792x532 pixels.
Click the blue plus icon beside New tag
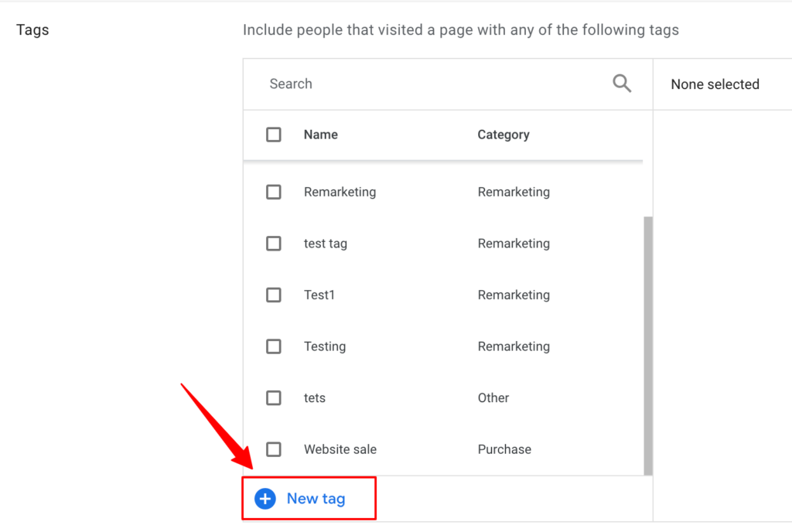(x=265, y=499)
